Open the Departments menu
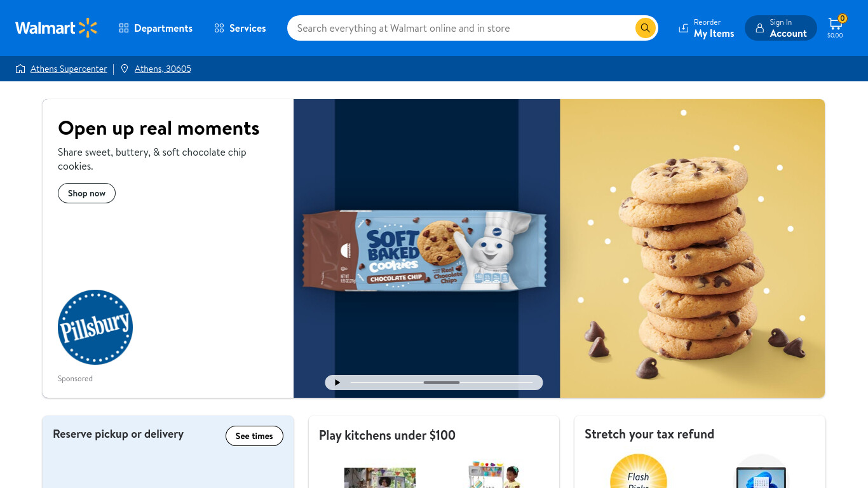This screenshot has width=868, height=488. pos(156,28)
